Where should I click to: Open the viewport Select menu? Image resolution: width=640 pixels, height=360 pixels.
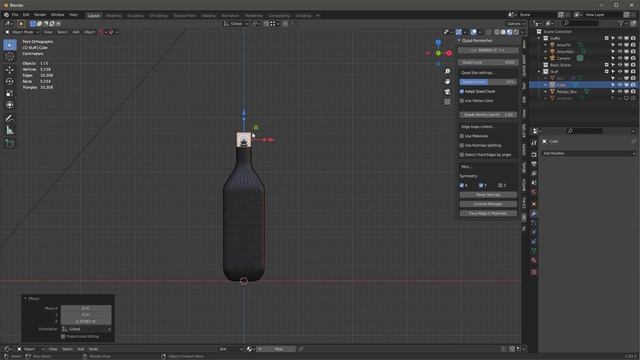[62, 32]
